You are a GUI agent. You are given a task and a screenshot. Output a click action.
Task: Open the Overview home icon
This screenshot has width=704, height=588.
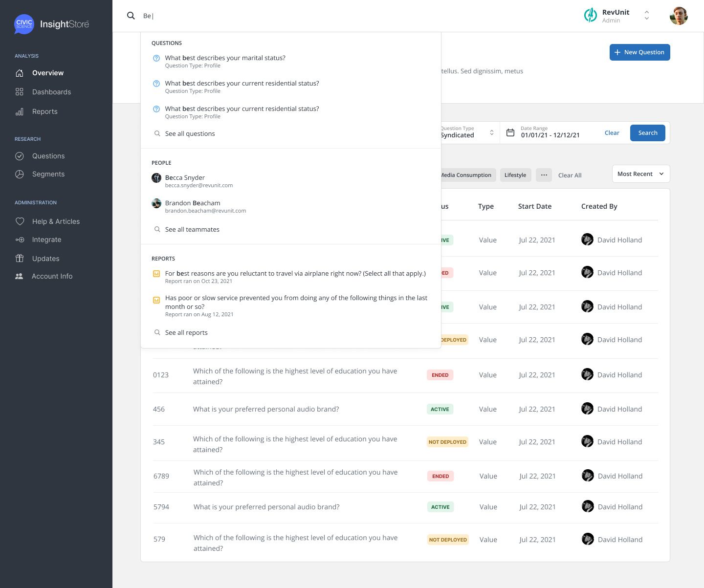click(x=20, y=73)
